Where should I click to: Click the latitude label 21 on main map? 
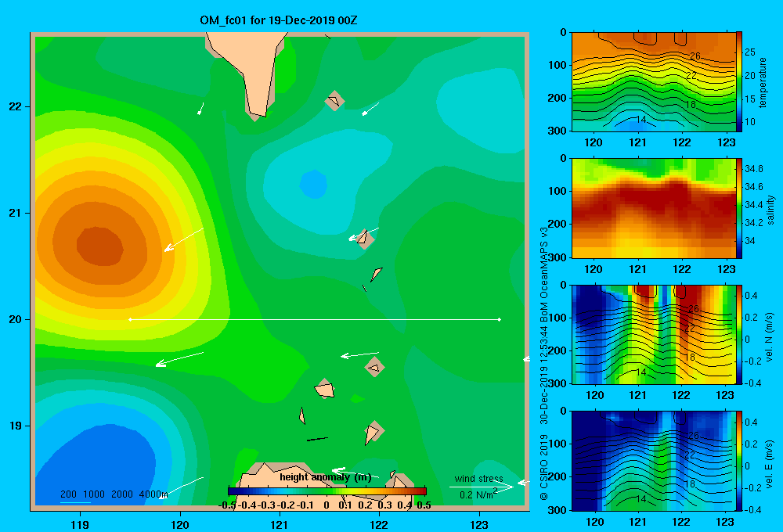[15, 213]
